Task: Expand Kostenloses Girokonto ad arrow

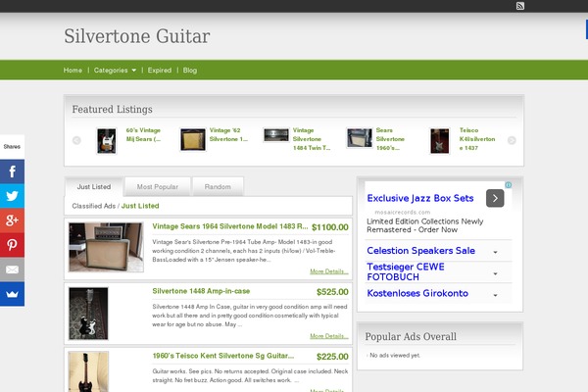Action: coord(495,295)
